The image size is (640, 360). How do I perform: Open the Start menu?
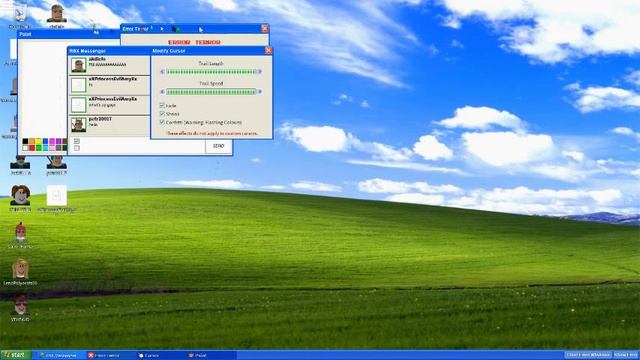point(16,355)
